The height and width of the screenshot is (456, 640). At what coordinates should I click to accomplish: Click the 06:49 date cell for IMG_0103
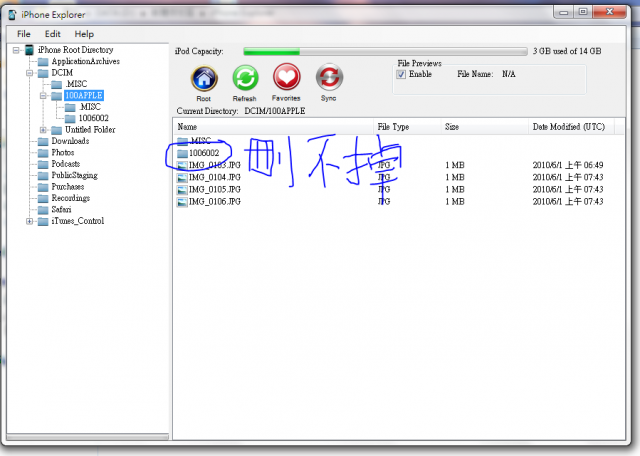tap(568, 165)
